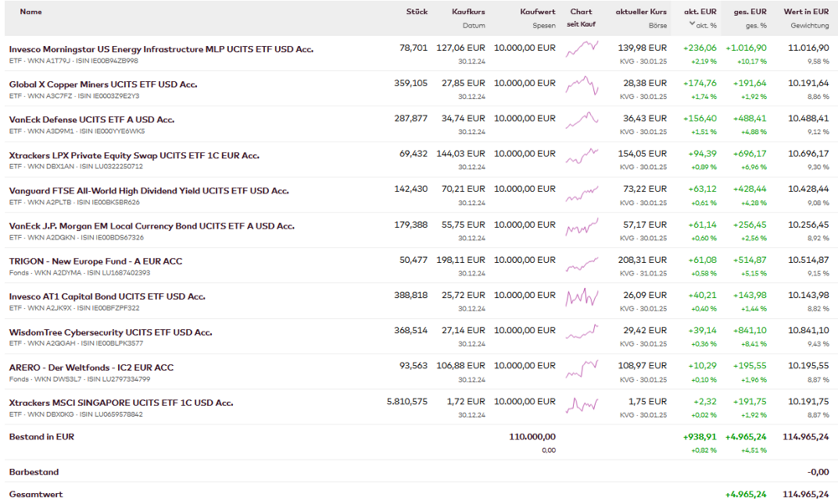This screenshot has height=504, width=838.
Task: Sort by the "ges. EUR" column header
Action: [750, 12]
